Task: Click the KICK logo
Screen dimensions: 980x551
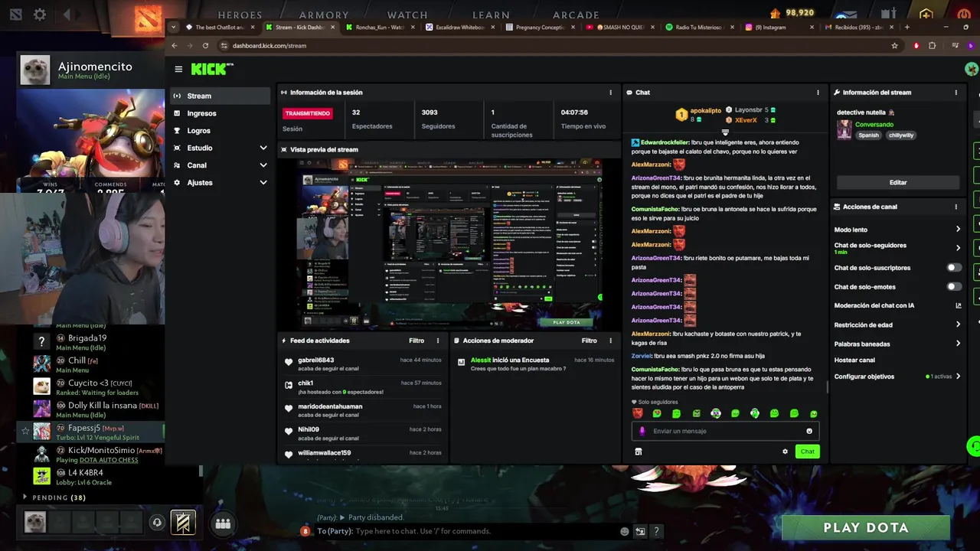Action: pyautogui.click(x=211, y=68)
